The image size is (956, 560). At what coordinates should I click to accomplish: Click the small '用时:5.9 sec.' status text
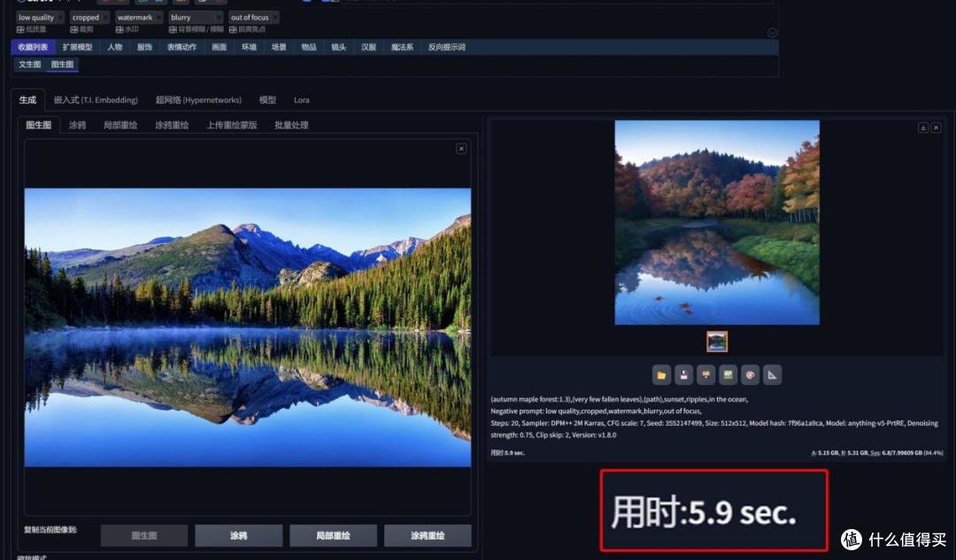click(x=507, y=453)
